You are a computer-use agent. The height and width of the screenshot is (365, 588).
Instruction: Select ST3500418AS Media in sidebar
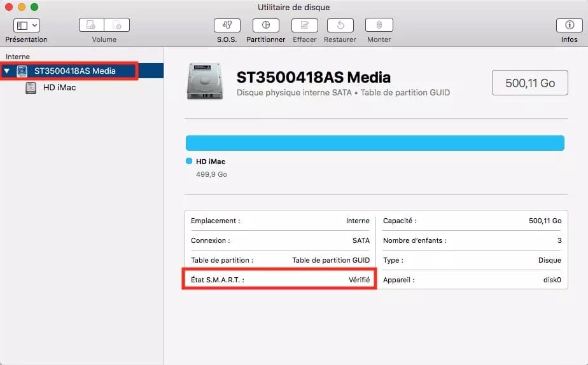[x=74, y=71]
